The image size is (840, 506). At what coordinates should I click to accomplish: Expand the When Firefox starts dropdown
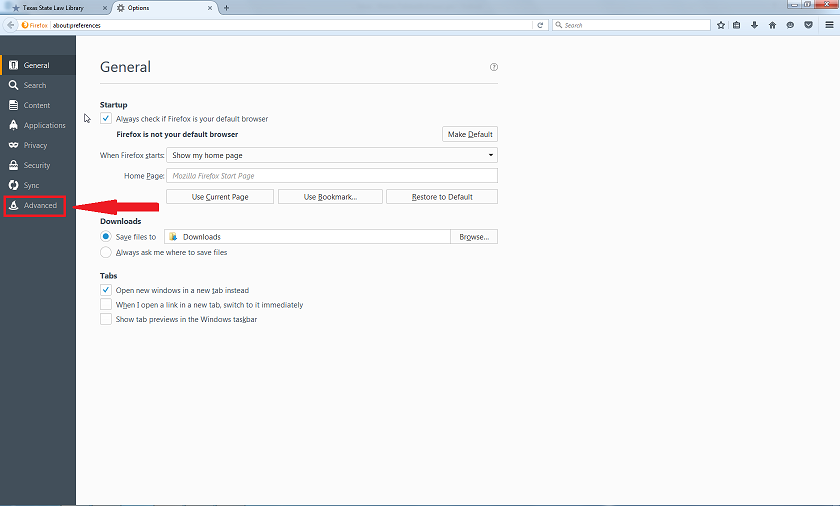(332, 155)
